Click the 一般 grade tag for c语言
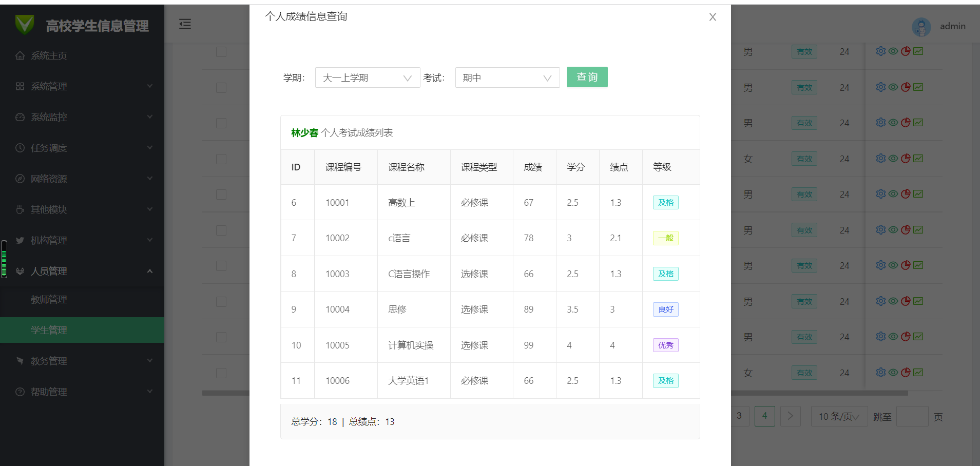Viewport: 980px width, 466px height. (666, 238)
